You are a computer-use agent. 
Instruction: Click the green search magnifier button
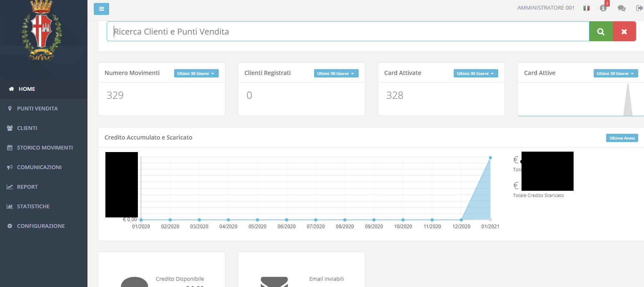coord(601,32)
